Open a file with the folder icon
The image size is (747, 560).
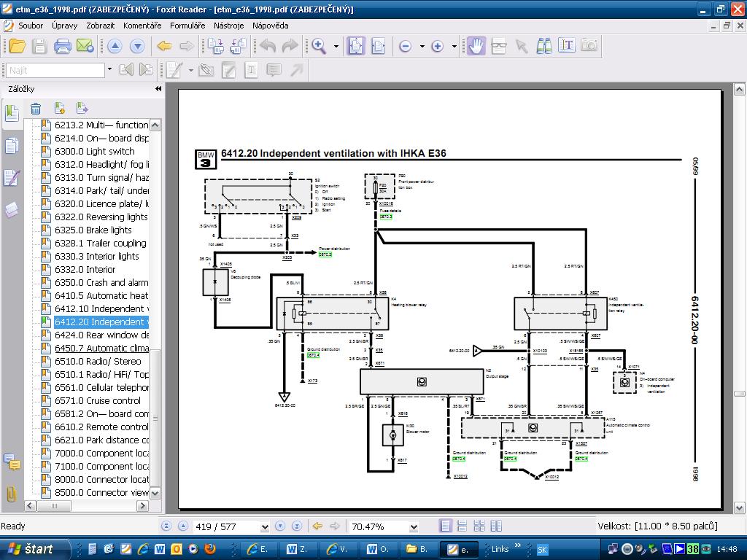pyautogui.click(x=17, y=46)
